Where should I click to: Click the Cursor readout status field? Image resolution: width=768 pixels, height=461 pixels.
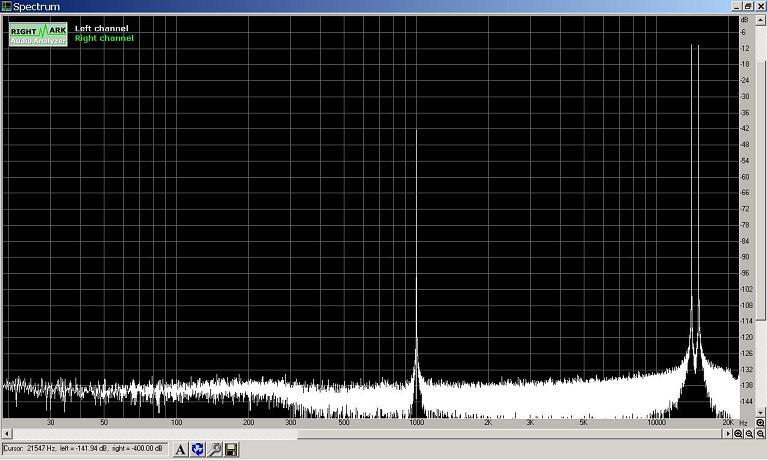86,450
